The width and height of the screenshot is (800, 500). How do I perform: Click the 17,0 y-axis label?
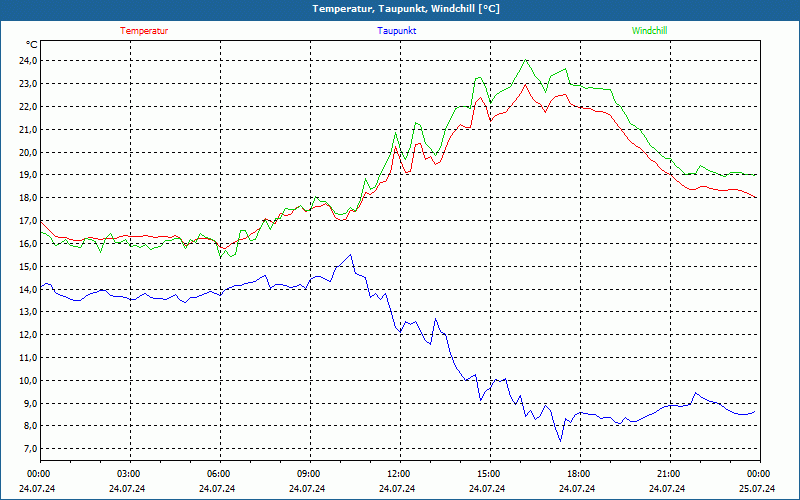click(x=28, y=221)
